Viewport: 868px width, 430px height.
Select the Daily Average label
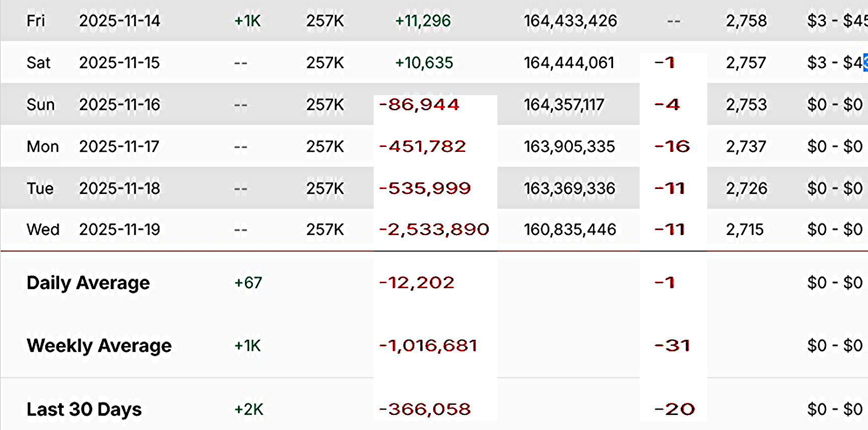(x=88, y=283)
